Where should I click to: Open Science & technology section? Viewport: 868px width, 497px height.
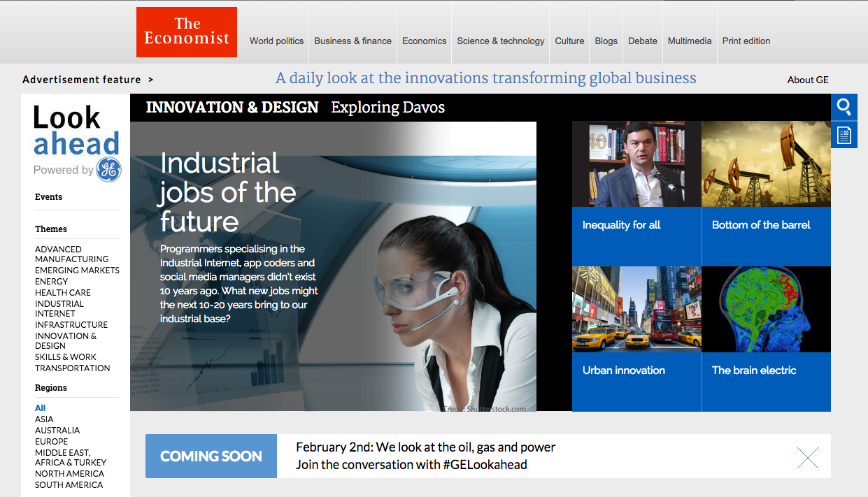501,41
